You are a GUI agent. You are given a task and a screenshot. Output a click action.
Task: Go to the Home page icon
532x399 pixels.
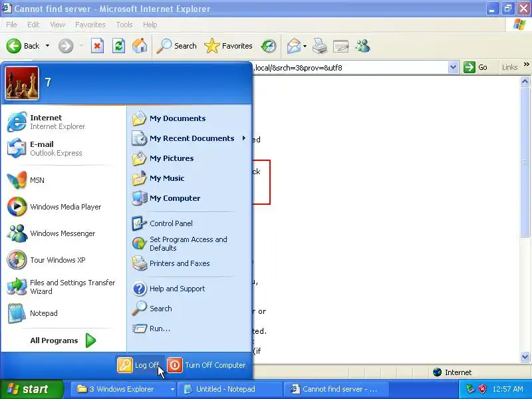[140, 46]
